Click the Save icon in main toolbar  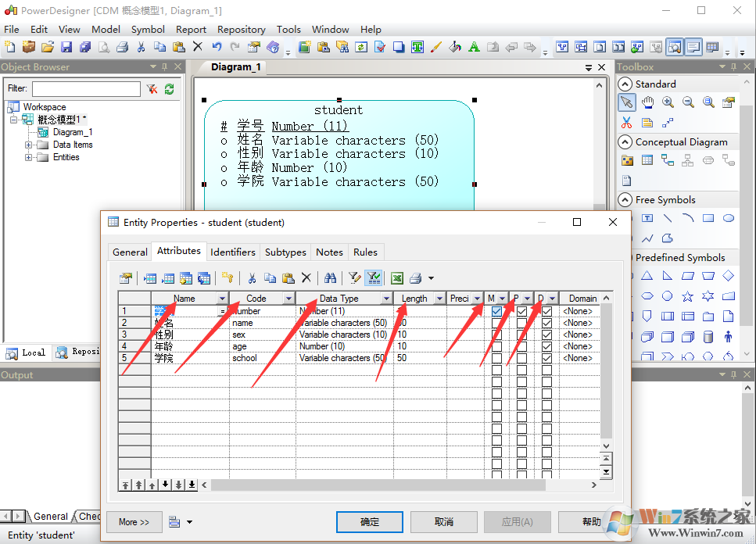66,48
